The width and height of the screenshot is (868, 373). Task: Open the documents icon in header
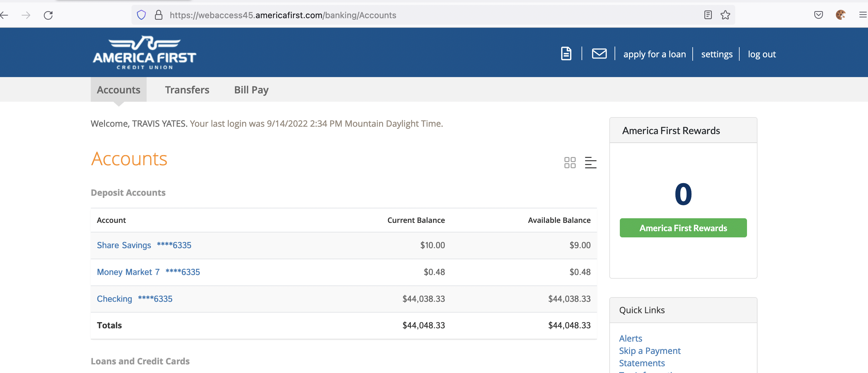point(566,54)
